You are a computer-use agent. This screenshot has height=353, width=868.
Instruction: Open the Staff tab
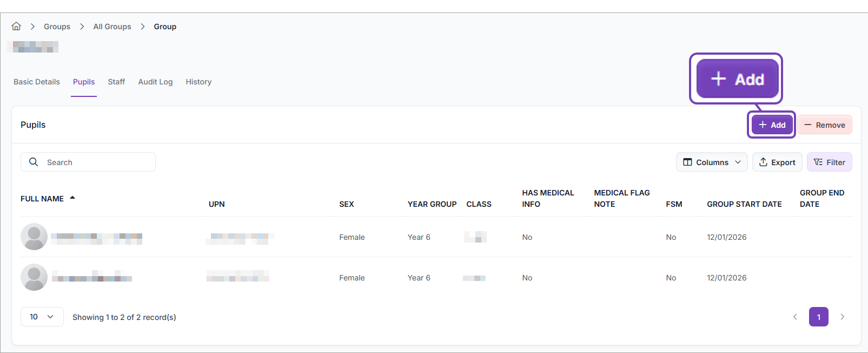tap(116, 82)
